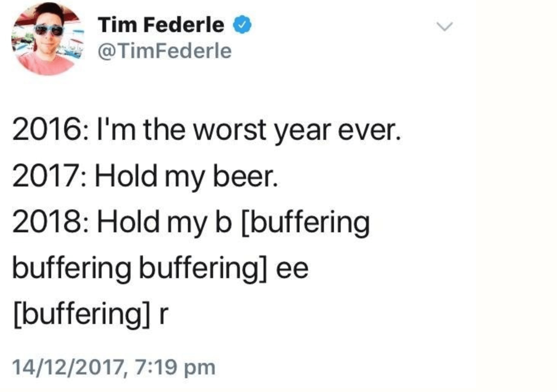The image size is (557, 392).
Task: Click the "I'm the worst year ever." sentence
Action: point(249,131)
